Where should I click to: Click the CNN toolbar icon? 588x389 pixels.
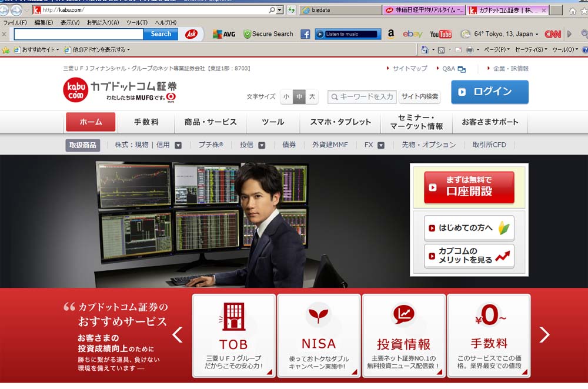click(x=553, y=34)
